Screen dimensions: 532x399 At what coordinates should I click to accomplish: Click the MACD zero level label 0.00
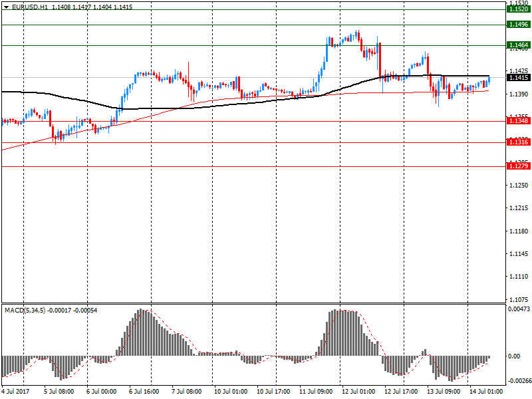click(514, 356)
